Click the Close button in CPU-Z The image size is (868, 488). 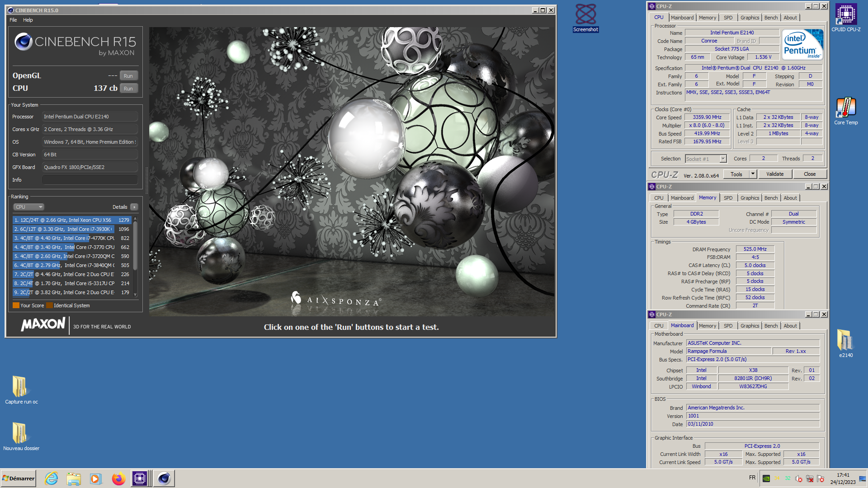point(810,174)
